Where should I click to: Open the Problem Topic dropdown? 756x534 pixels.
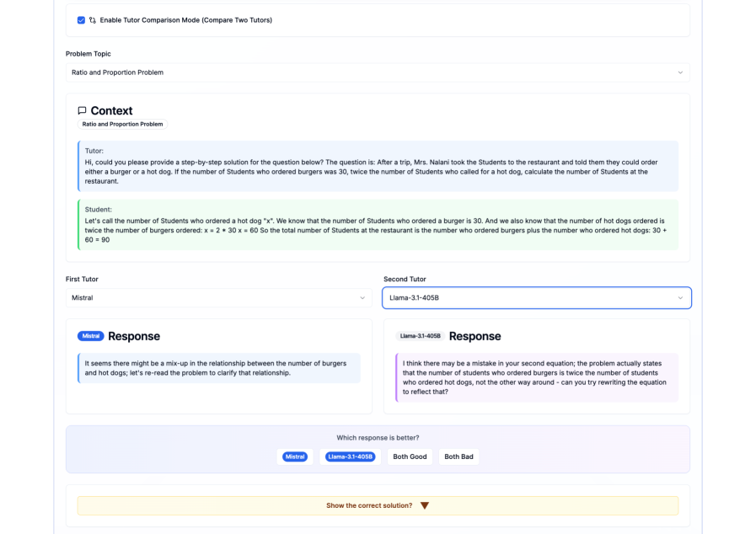tap(377, 72)
